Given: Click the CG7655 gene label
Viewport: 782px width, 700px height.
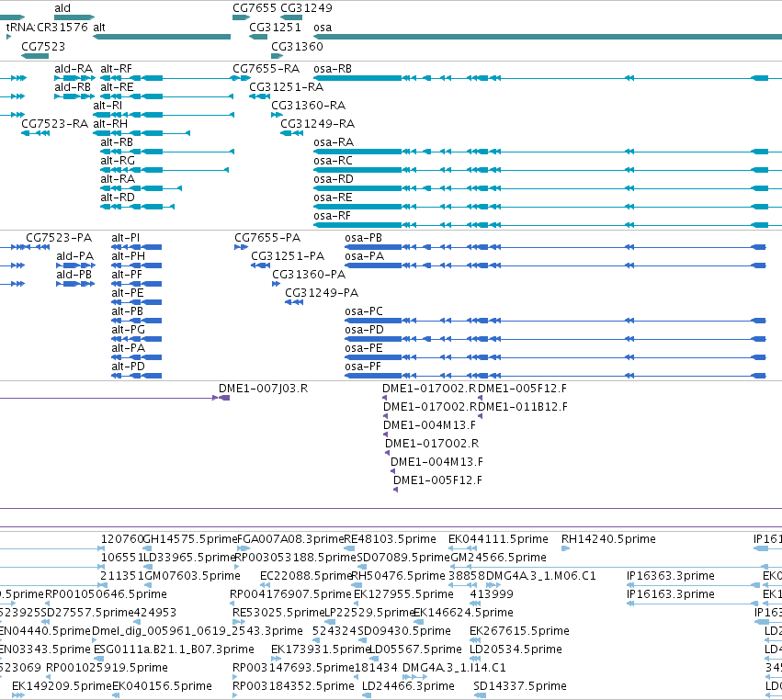Looking at the screenshot, I should [255, 8].
